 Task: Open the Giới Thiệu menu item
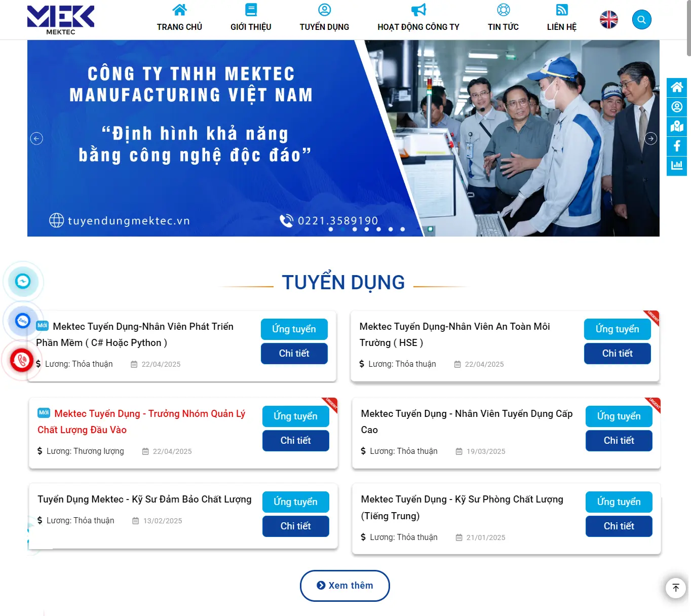tap(251, 27)
